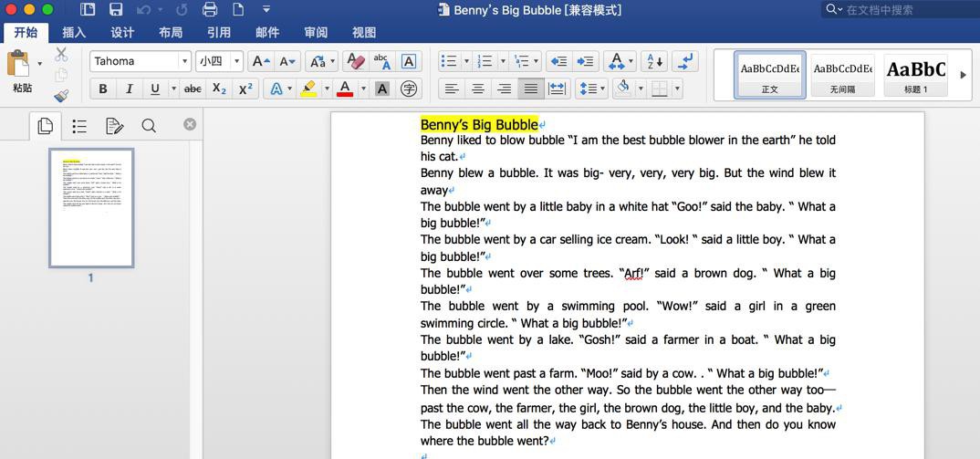Select the 无间隔 style
This screenshot has height=459, width=980.
pyautogui.click(x=842, y=75)
